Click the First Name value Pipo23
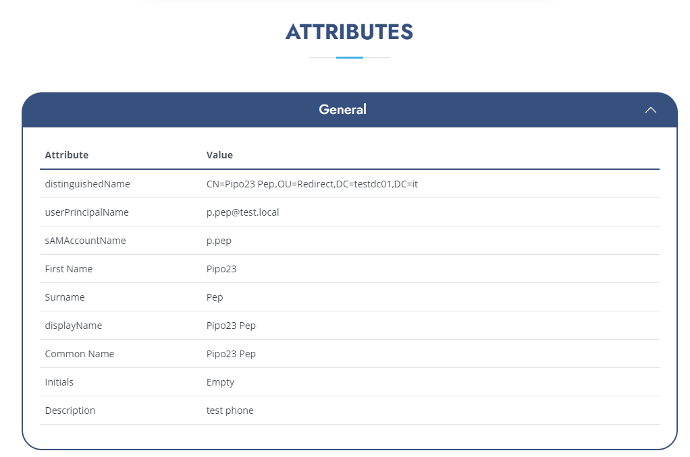Screen dimensions: 690x457 (221, 269)
